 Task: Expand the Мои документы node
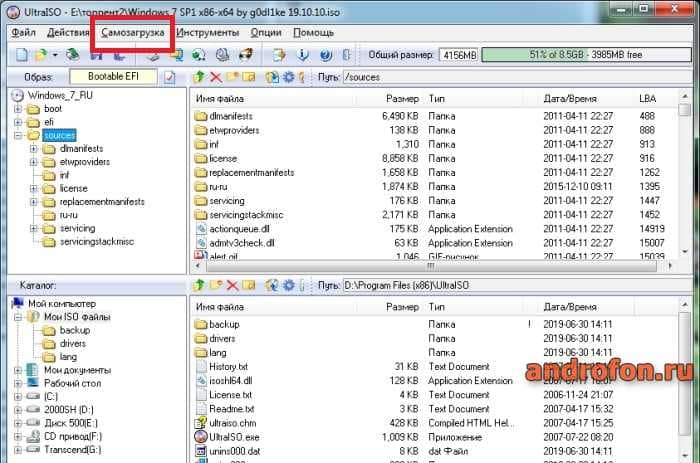(x=18, y=370)
